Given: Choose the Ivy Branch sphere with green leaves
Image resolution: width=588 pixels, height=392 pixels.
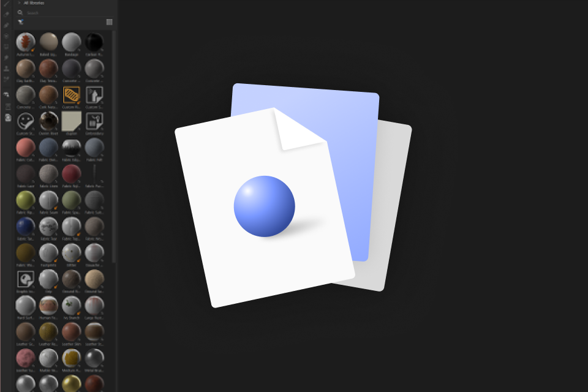Looking at the screenshot, I should 71,306.
